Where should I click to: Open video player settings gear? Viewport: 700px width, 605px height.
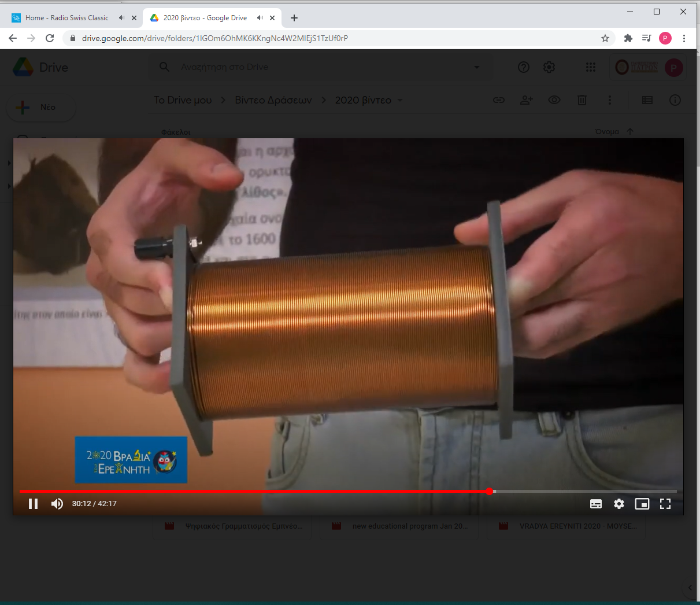click(619, 504)
